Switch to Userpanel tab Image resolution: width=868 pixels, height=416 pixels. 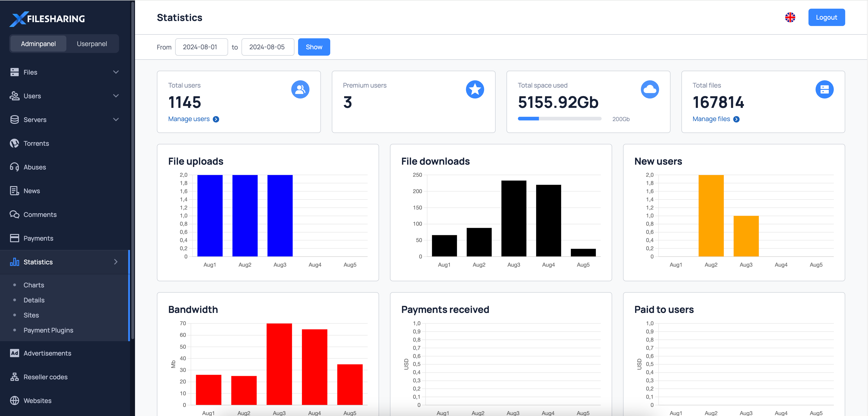(x=92, y=43)
